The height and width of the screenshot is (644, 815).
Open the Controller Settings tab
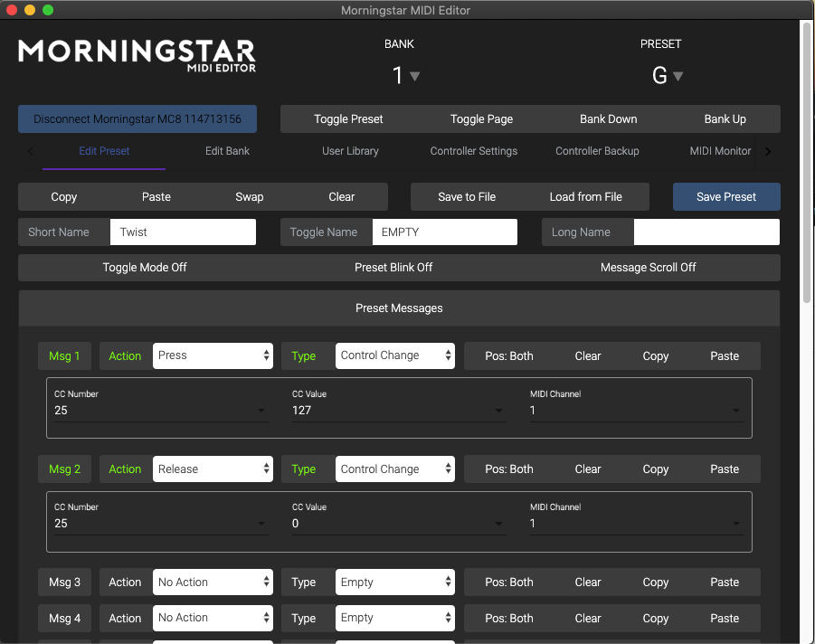(473, 151)
